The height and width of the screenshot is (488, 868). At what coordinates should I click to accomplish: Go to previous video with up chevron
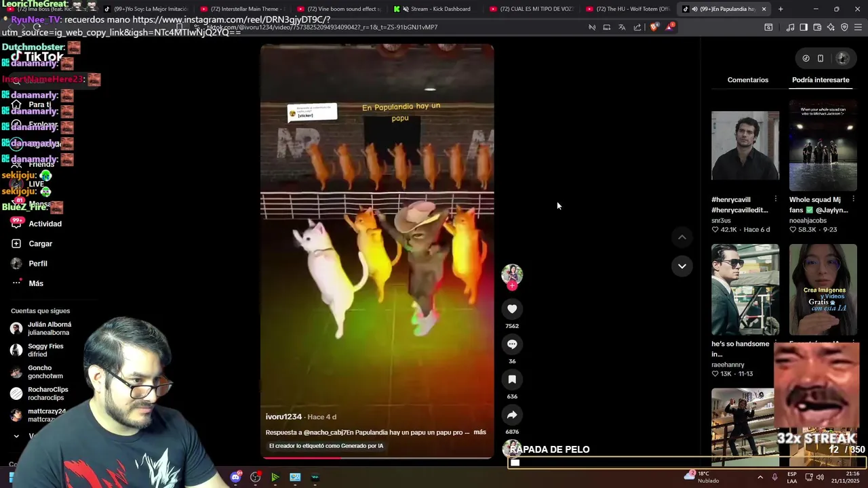682,237
